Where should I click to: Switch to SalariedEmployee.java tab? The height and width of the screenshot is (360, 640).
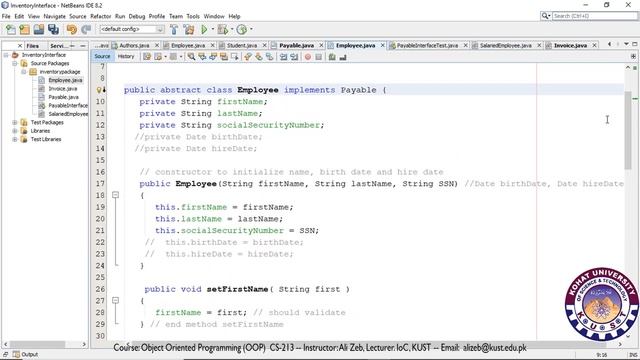coord(505,45)
